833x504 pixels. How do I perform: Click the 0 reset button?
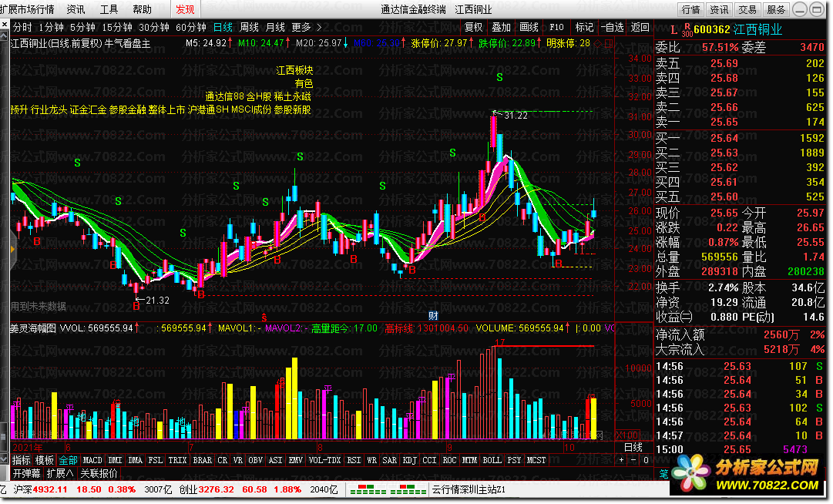tap(646, 460)
